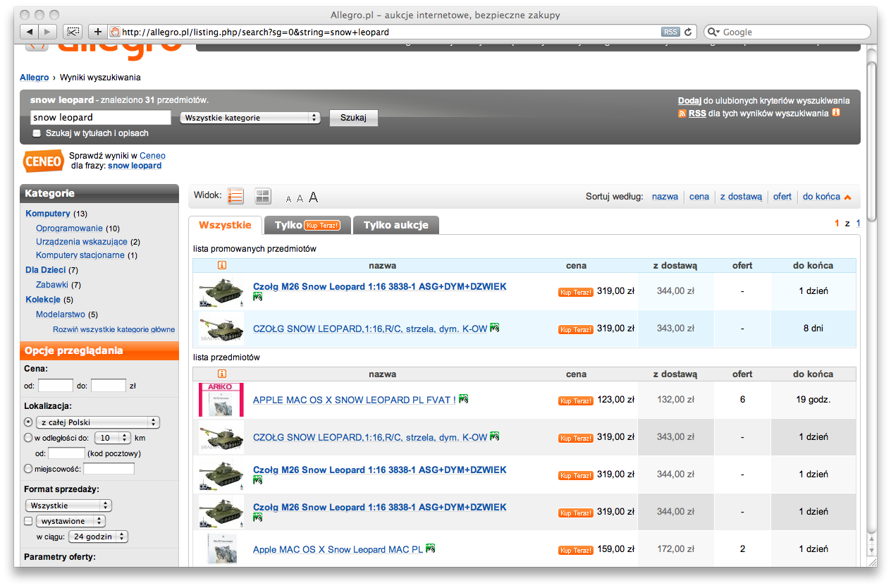Choose the smallest font size A

(288, 199)
